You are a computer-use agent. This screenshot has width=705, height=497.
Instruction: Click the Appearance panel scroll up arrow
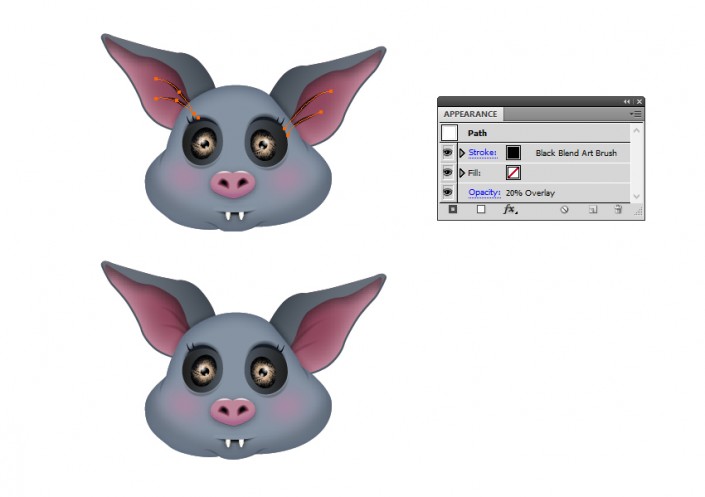coord(636,130)
